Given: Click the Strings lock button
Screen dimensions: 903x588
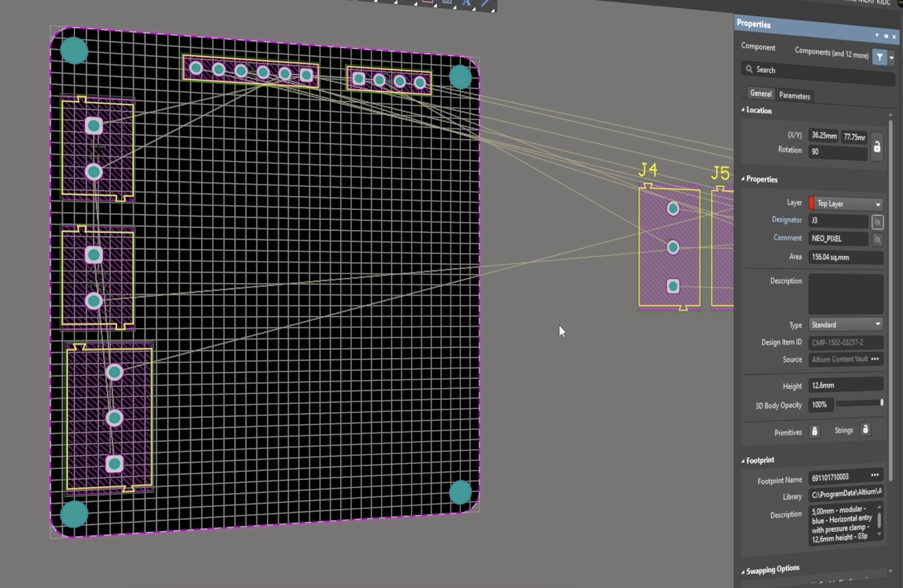Looking at the screenshot, I should click(865, 430).
